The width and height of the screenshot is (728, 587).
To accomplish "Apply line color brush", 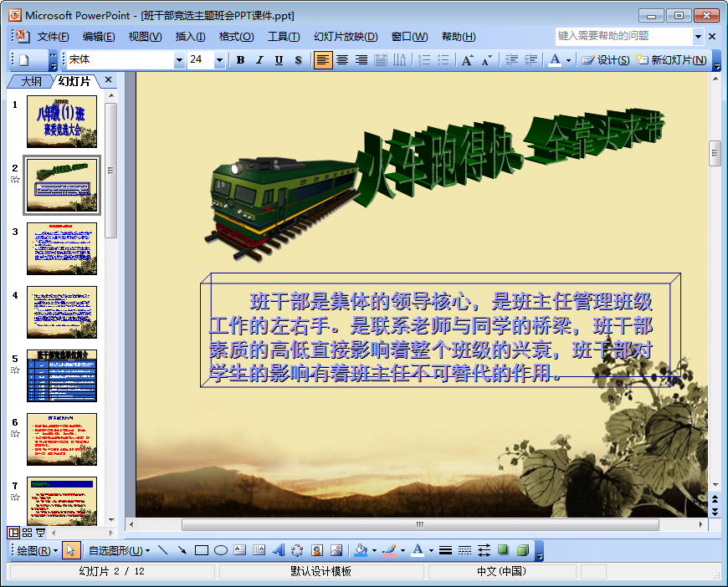I will coord(389,550).
